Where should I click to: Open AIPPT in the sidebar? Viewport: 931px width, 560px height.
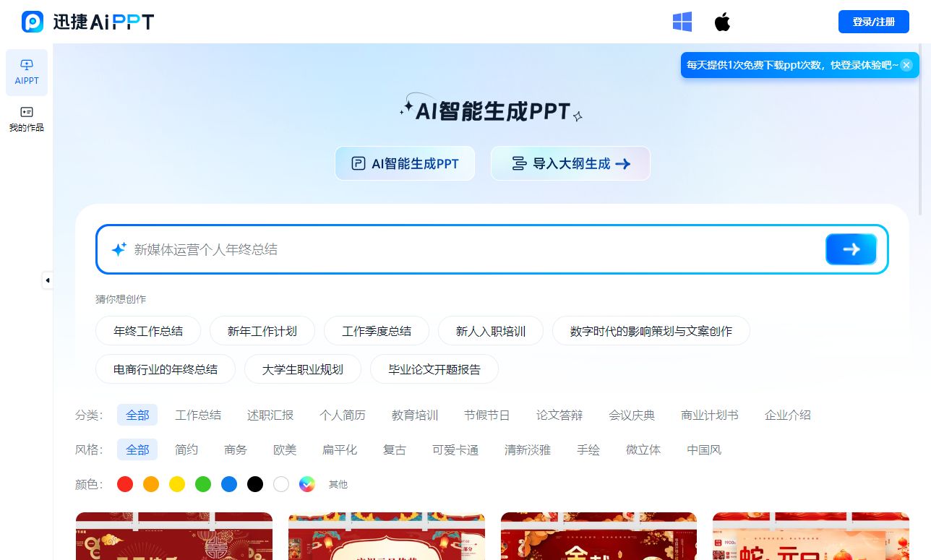27,72
